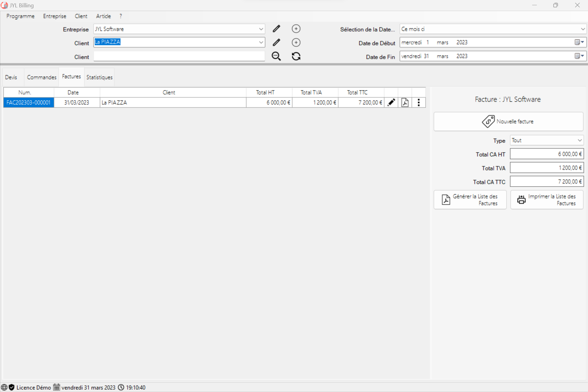This screenshot has width=588, height=392.
Task: Open the Sélection de la Date dropdown
Action: (582, 29)
